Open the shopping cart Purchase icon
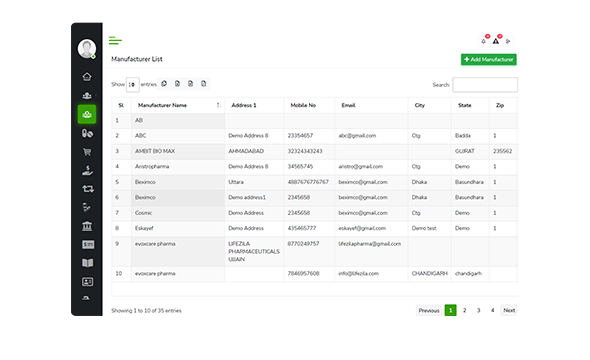Screen dimensions: 590x360 click(x=87, y=152)
